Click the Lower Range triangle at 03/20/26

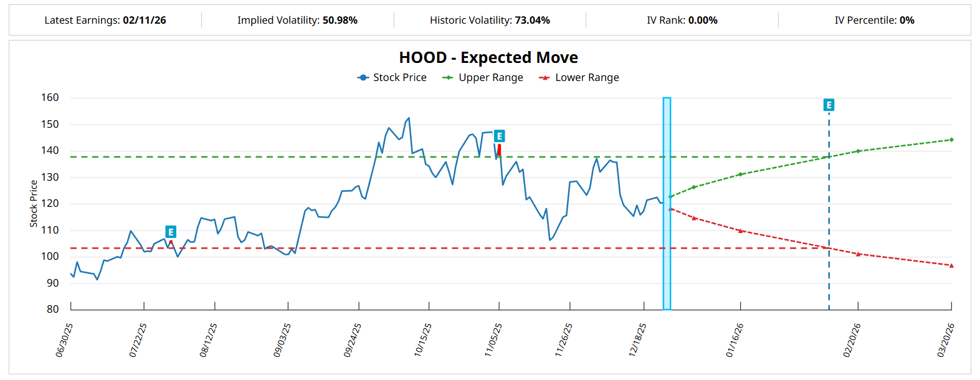coord(951,265)
